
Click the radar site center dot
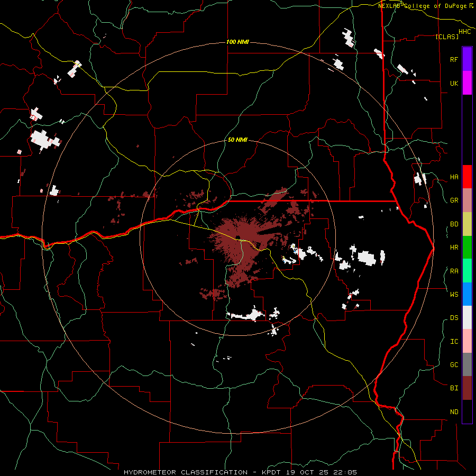(x=237, y=237)
